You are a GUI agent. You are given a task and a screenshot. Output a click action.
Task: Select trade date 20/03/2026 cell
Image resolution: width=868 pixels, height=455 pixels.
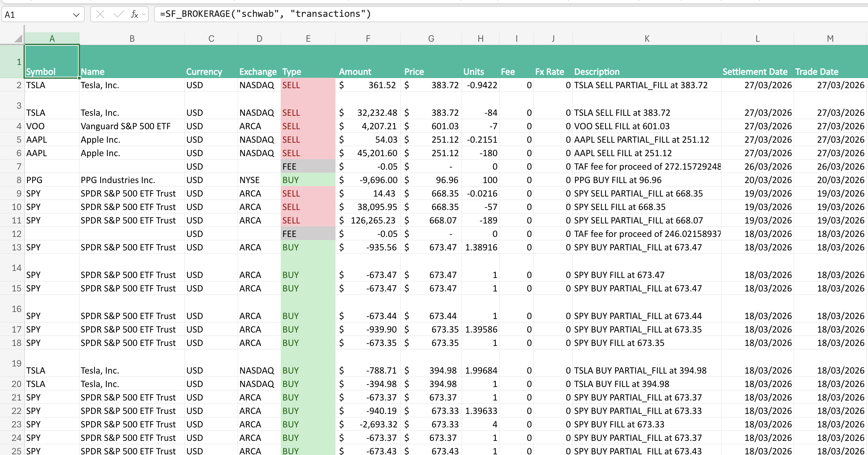coord(830,180)
